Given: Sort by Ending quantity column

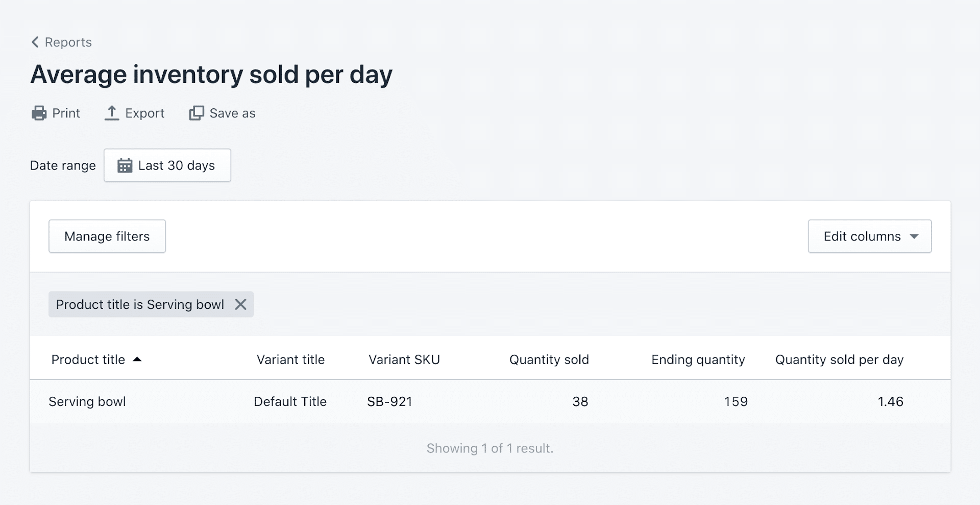Looking at the screenshot, I should [x=698, y=359].
